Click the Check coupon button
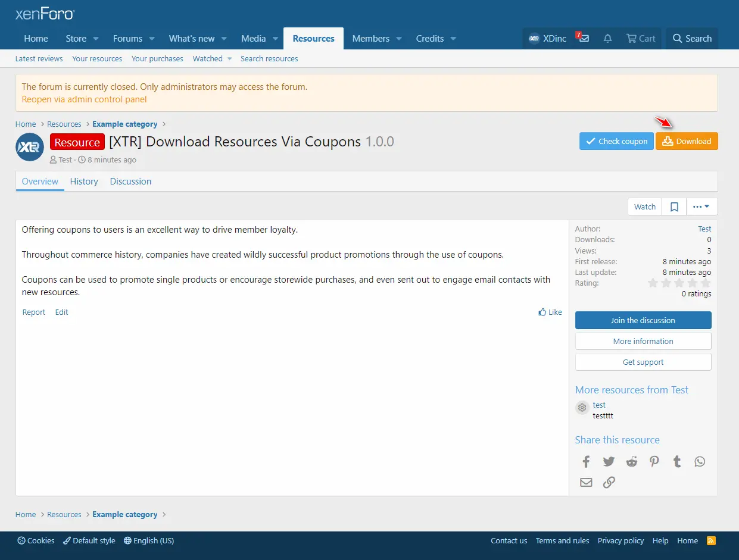The width and height of the screenshot is (739, 560). point(616,141)
